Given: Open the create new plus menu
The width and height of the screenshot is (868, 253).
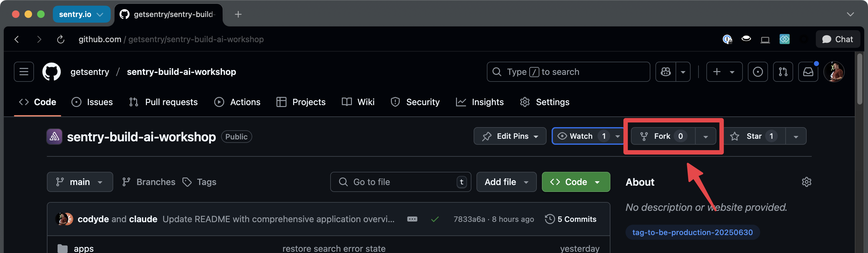Looking at the screenshot, I should coord(724,72).
